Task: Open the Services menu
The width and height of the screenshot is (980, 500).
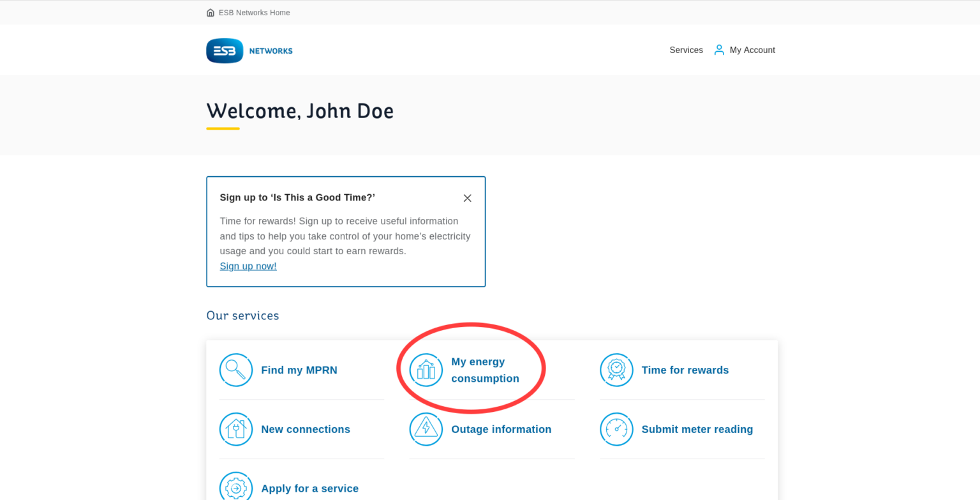Action: click(686, 50)
